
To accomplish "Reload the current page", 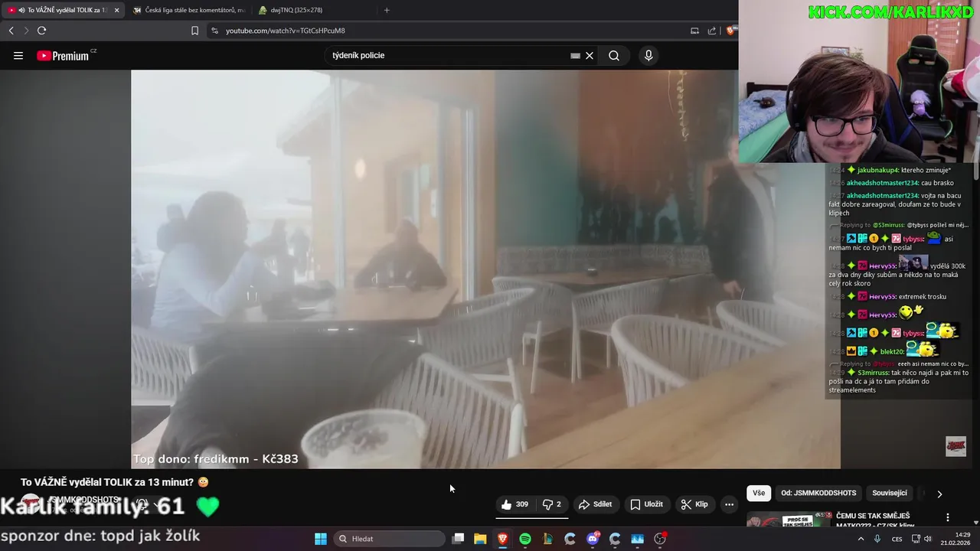I will tap(41, 31).
